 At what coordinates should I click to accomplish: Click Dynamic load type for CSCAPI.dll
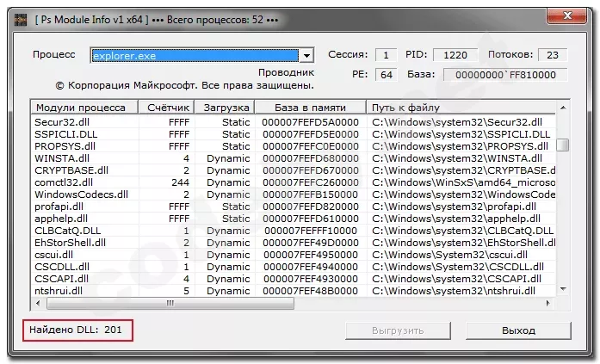228,279
